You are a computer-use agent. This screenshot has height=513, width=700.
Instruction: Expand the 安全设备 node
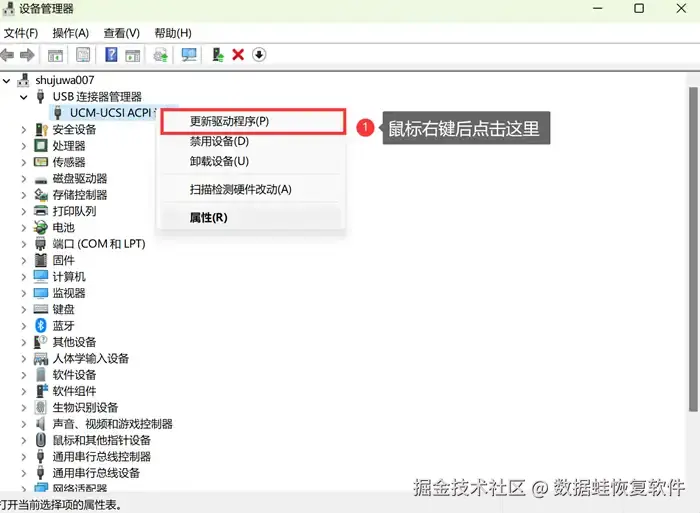(24, 130)
